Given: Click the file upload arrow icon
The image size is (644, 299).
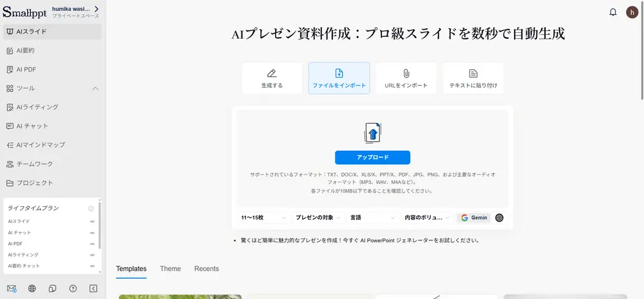Looking at the screenshot, I should pos(372,133).
